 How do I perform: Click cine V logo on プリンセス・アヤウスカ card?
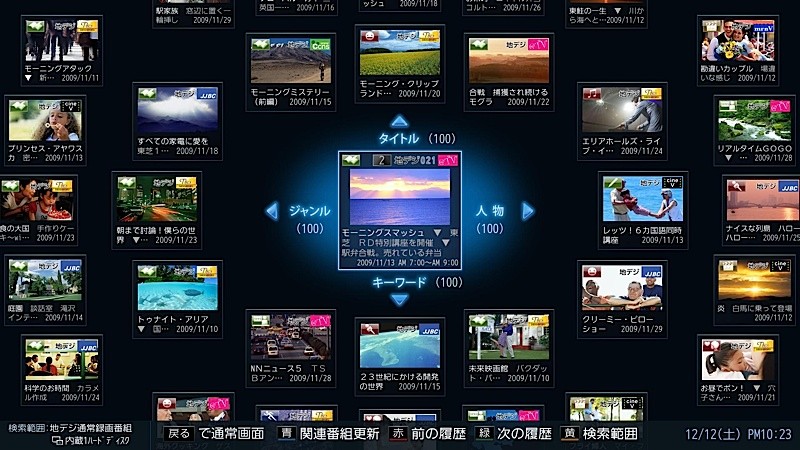[x=71, y=106]
